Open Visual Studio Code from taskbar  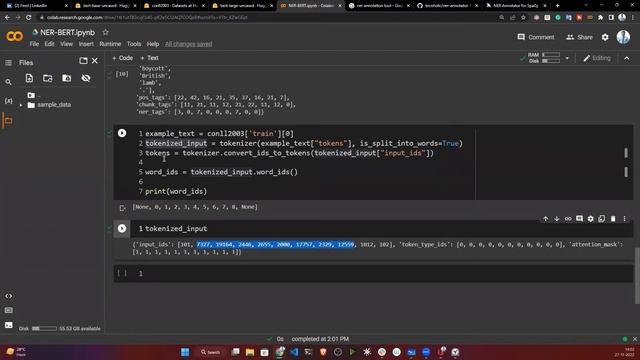(294, 352)
